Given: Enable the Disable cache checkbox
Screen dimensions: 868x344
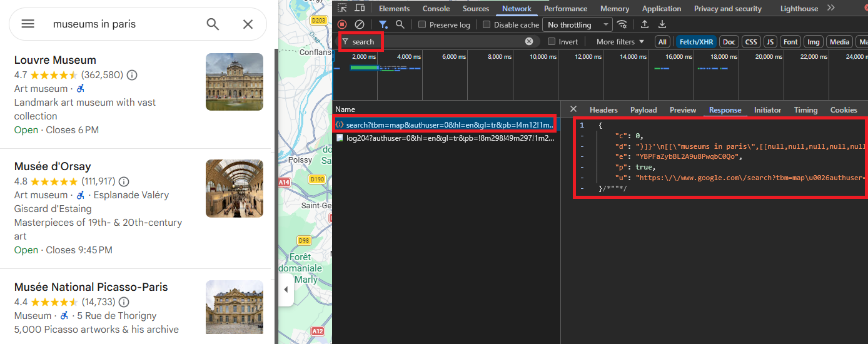Looking at the screenshot, I should pos(487,25).
